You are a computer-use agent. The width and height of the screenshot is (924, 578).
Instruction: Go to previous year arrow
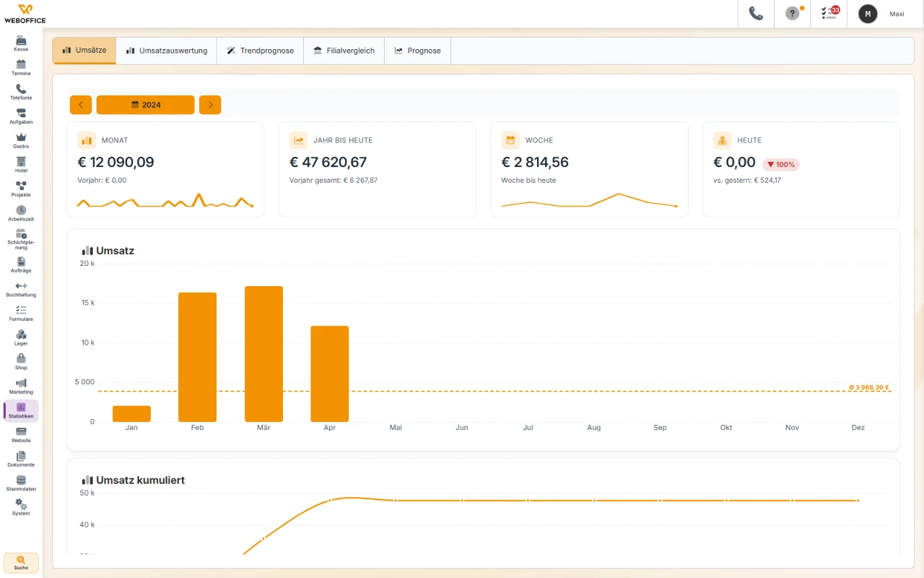tap(81, 105)
